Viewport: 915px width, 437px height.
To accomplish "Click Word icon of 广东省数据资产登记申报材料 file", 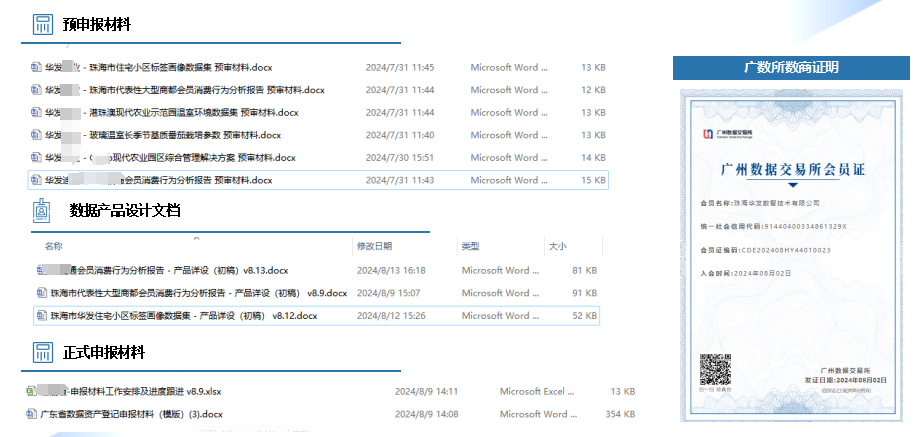I will tap(31, 414).
